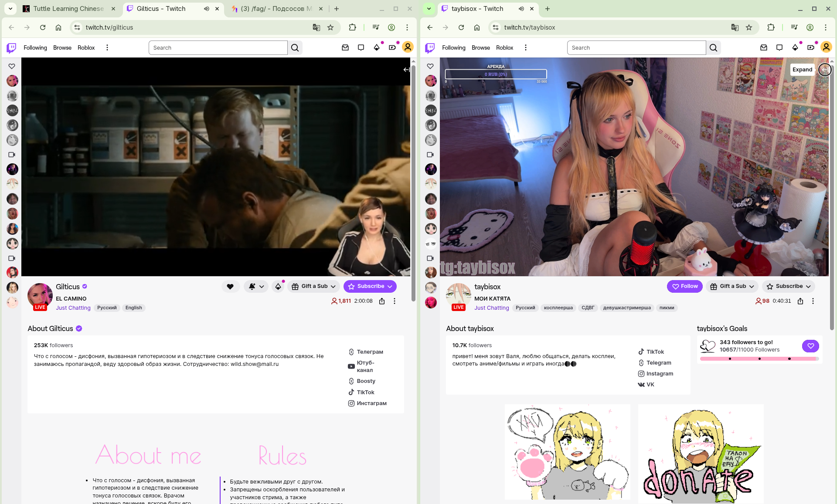Mute audio on taybisox browser tab
Image resolution: width=837 pixels, height=504 pixels.
pyautogui.click(x=521, y=9)
